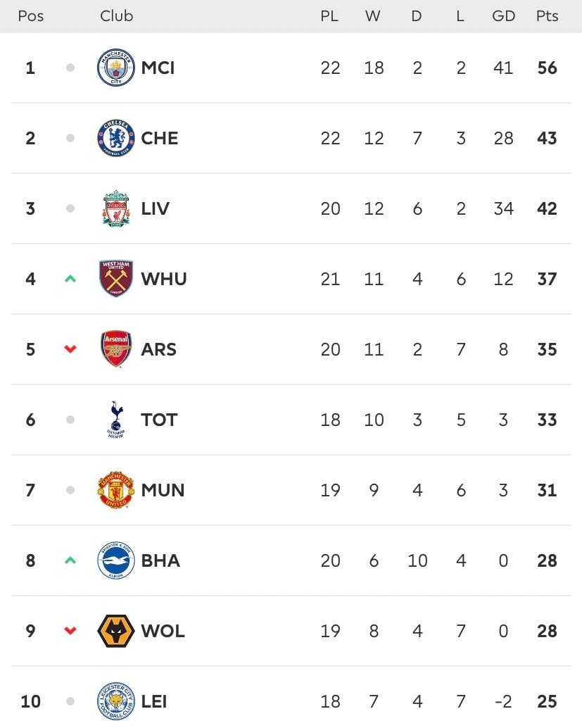Open the Liverpool crest icon
This screenshot has height=728, width=582.
coord(116,208)
